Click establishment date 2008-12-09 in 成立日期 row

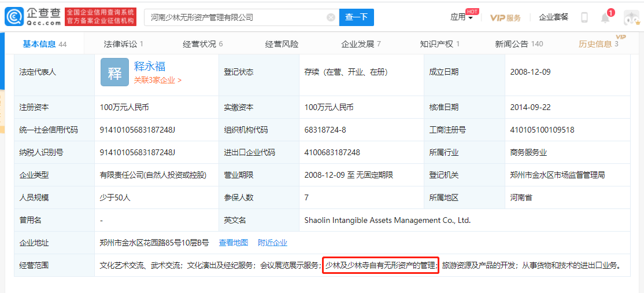click(530, 72)
